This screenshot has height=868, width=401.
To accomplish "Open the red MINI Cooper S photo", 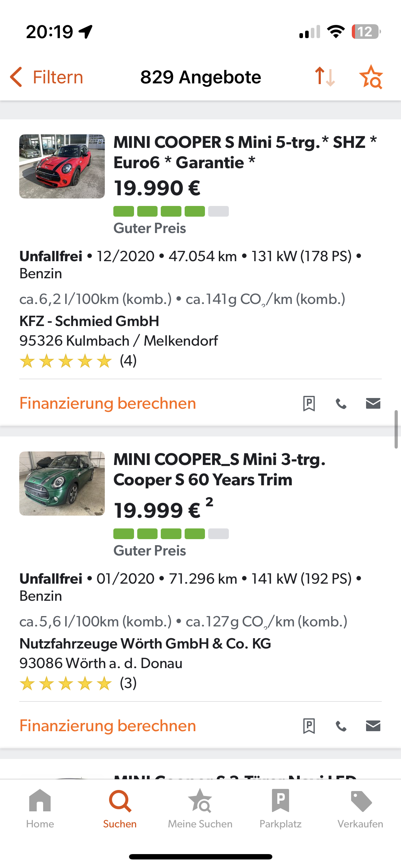I will pyautogui.click(x=62, y=166).
